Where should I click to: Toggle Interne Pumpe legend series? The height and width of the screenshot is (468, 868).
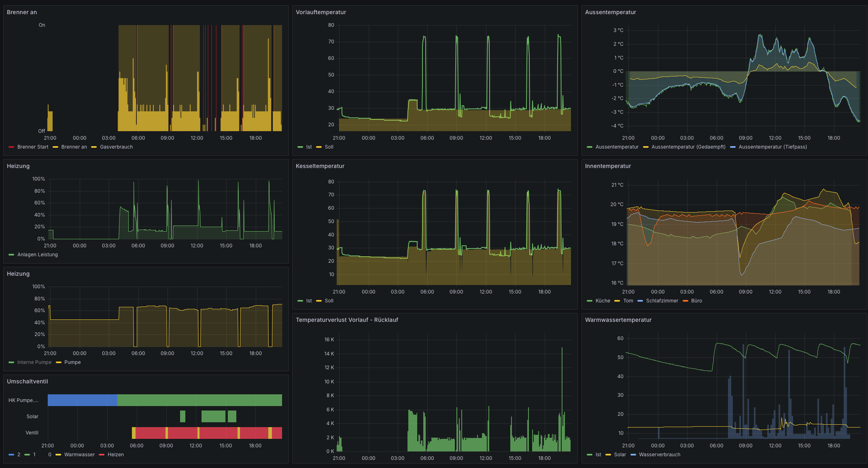coord(34,362)
